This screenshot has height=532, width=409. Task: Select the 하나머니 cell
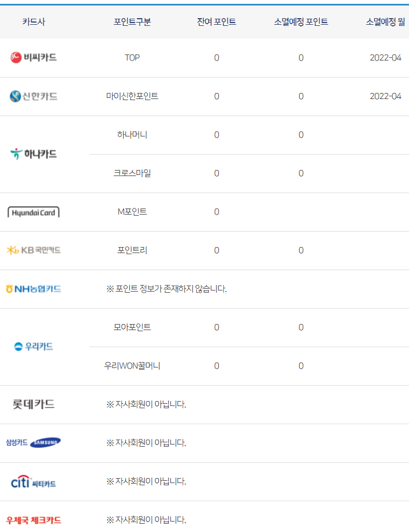(x=132, y=135)
